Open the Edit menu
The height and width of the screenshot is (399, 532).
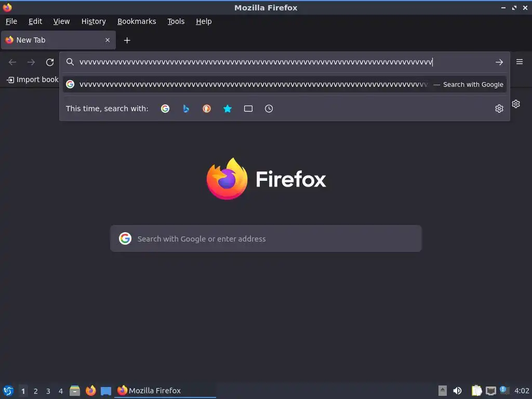35,21
